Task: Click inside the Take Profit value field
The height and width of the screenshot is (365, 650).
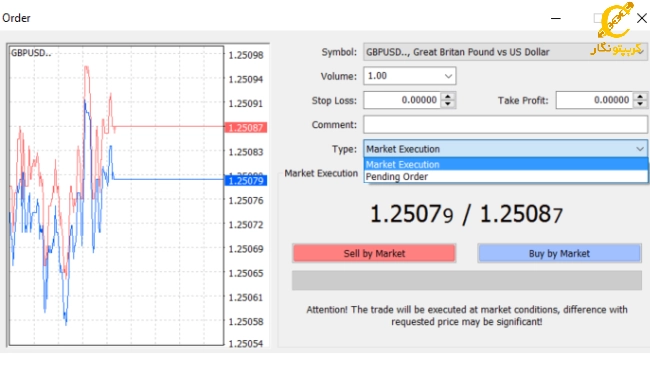Action: click(594, 100)
